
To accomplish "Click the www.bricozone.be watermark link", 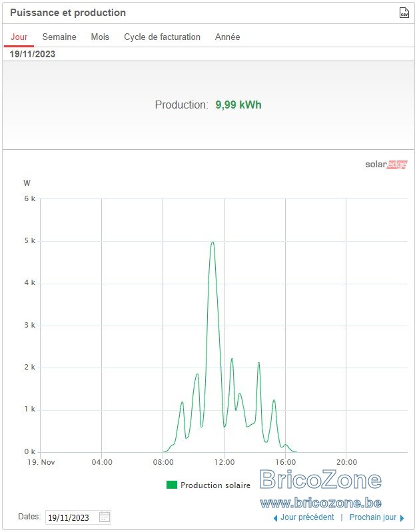I will 320,503.
